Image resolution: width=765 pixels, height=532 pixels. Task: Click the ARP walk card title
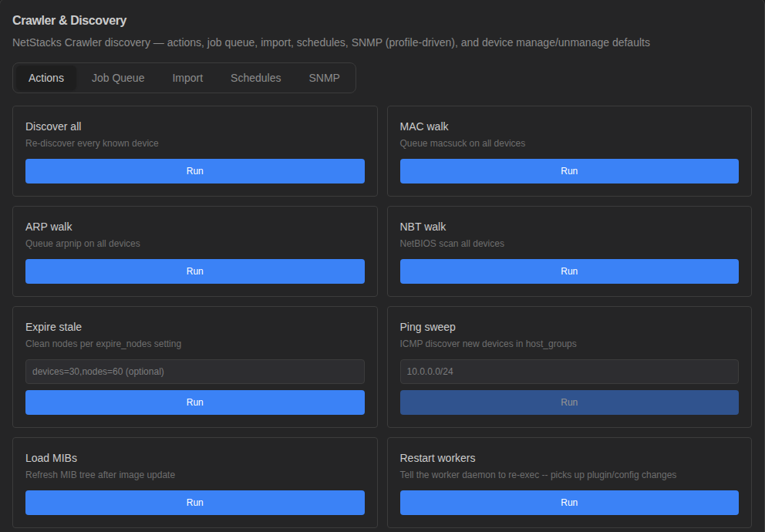(x=49, y=227)
